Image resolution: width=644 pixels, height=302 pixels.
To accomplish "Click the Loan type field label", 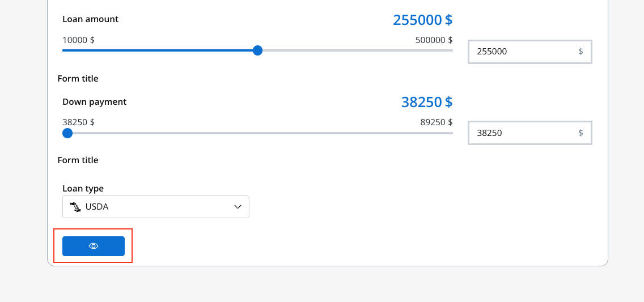I will (x=83, y=188).
